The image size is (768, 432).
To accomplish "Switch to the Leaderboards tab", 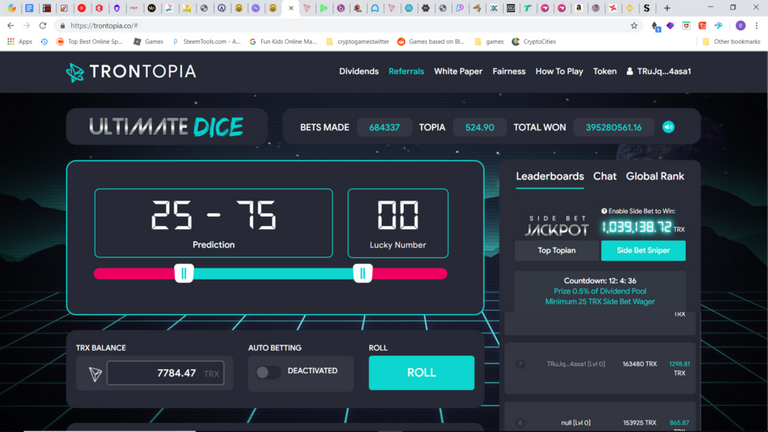I will pos(550,176).
